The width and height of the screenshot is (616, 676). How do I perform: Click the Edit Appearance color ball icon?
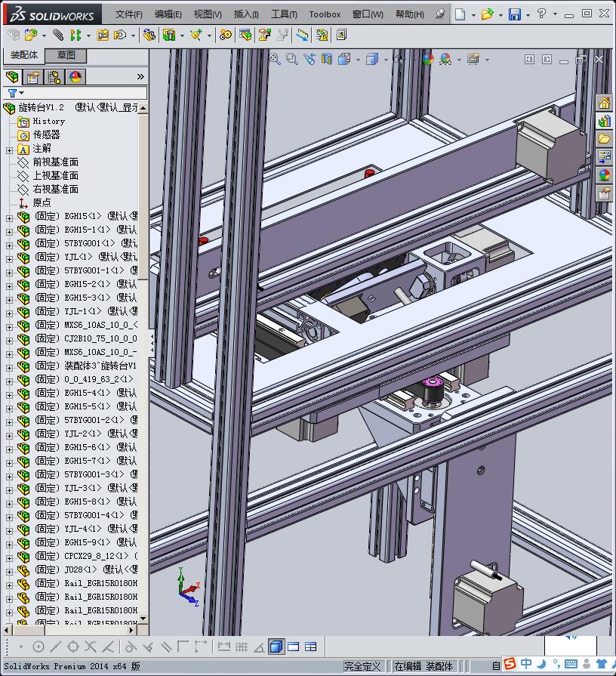point(428,59)
